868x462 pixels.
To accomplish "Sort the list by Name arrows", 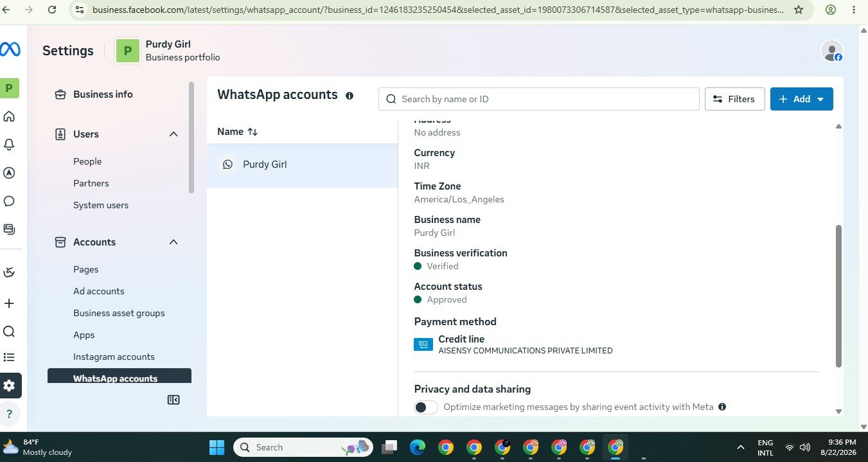I will coord(252,132).
